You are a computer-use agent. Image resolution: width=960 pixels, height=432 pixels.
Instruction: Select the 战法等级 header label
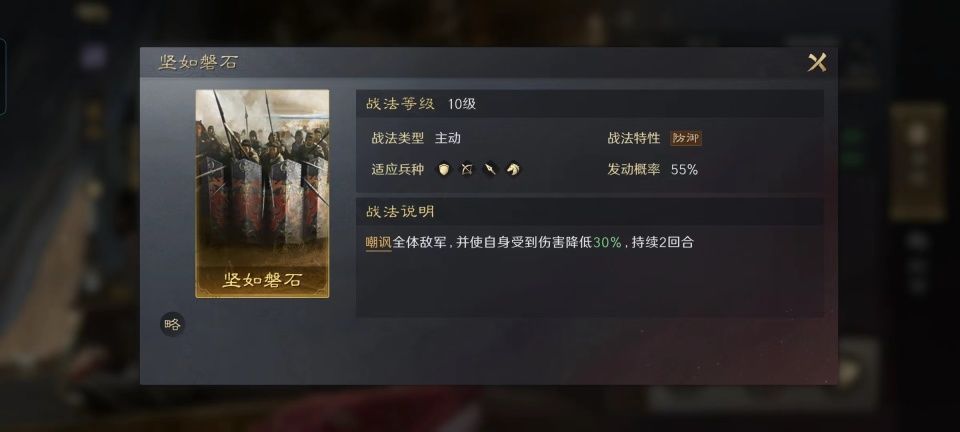pos(400,104)
